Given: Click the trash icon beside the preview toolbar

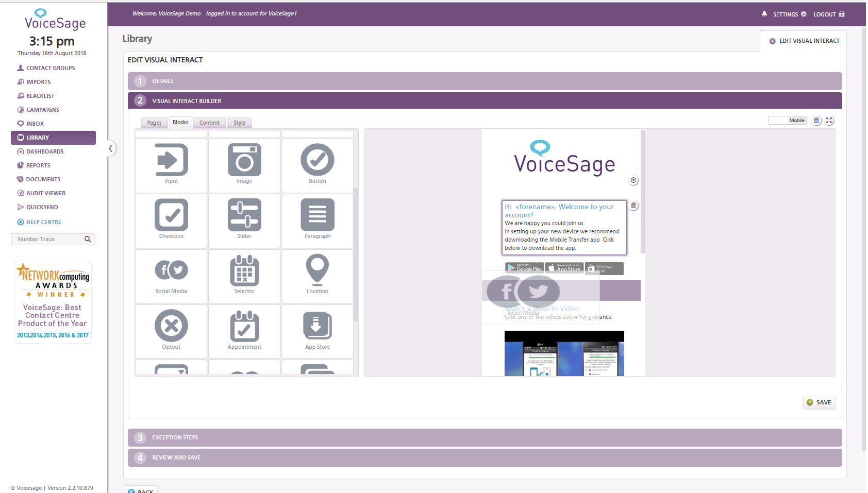Looking at the screenshot, I should [x=816, y=120].
